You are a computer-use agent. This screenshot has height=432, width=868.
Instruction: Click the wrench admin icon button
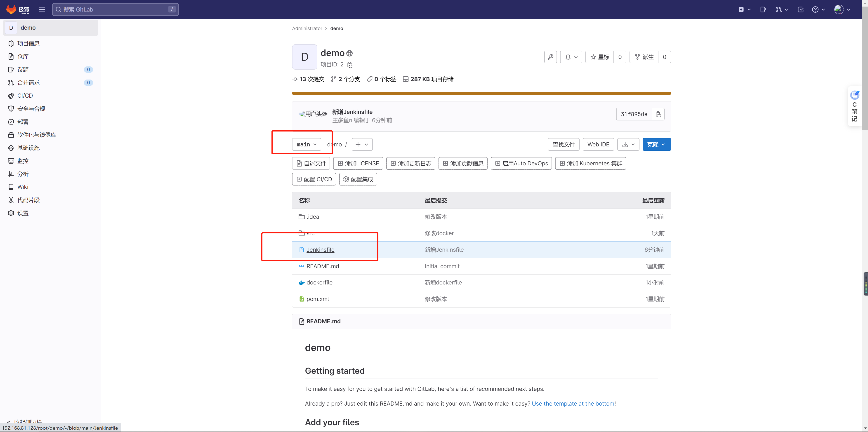coord(550,57)
